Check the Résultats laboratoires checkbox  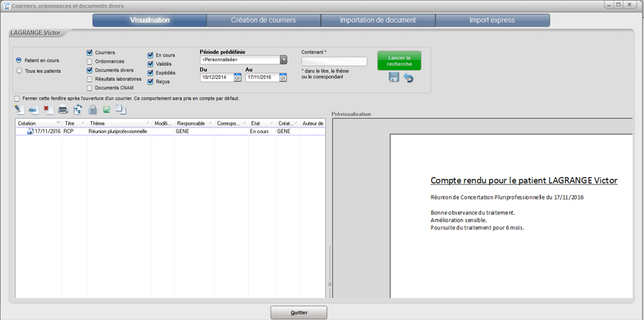coord(90,79)
